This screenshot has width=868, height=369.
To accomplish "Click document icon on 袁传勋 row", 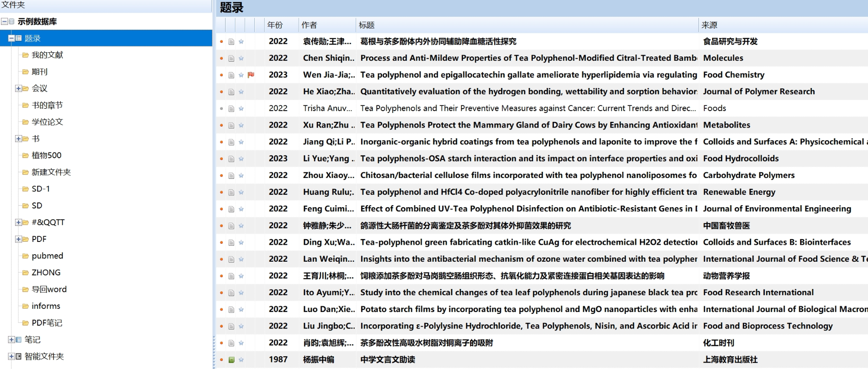I will click(x=231, y=41).
